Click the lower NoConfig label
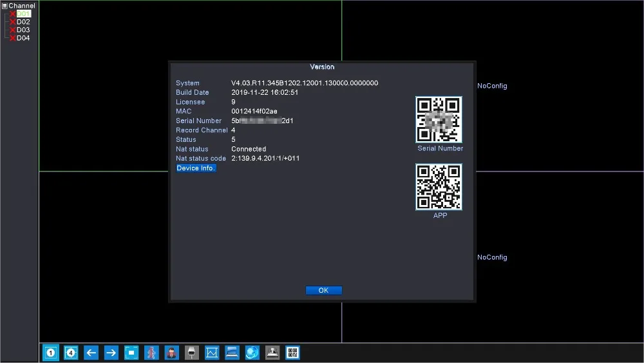This screenshot has width=644, height=363. [492, 257]
